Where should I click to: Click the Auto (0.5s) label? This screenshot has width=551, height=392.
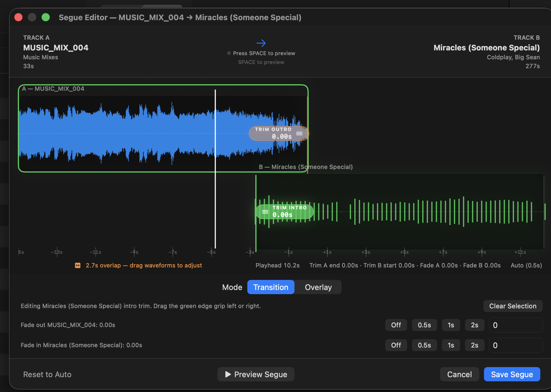click(x=526, y=265)
